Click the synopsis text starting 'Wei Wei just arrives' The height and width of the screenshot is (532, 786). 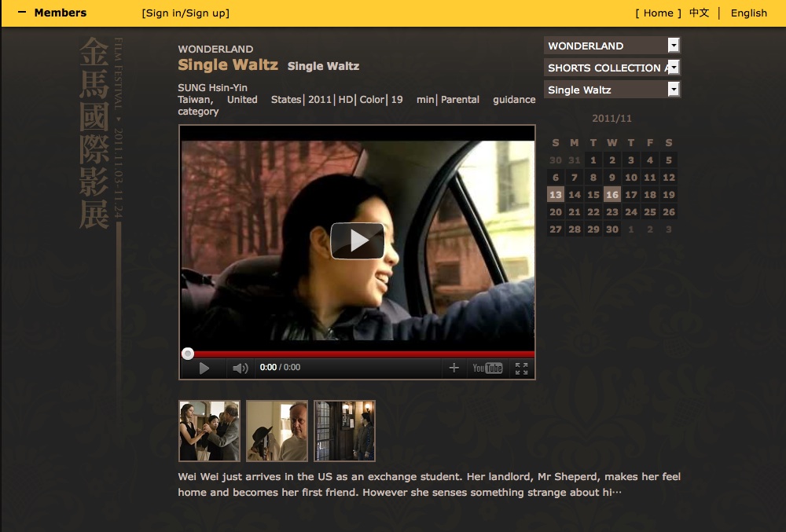429,484
